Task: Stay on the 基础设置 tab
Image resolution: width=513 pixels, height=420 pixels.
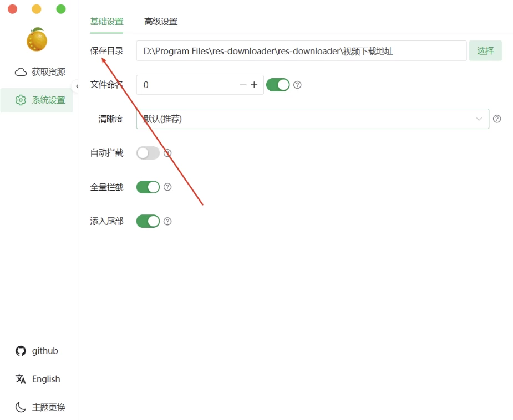Action: pos(106,21)
